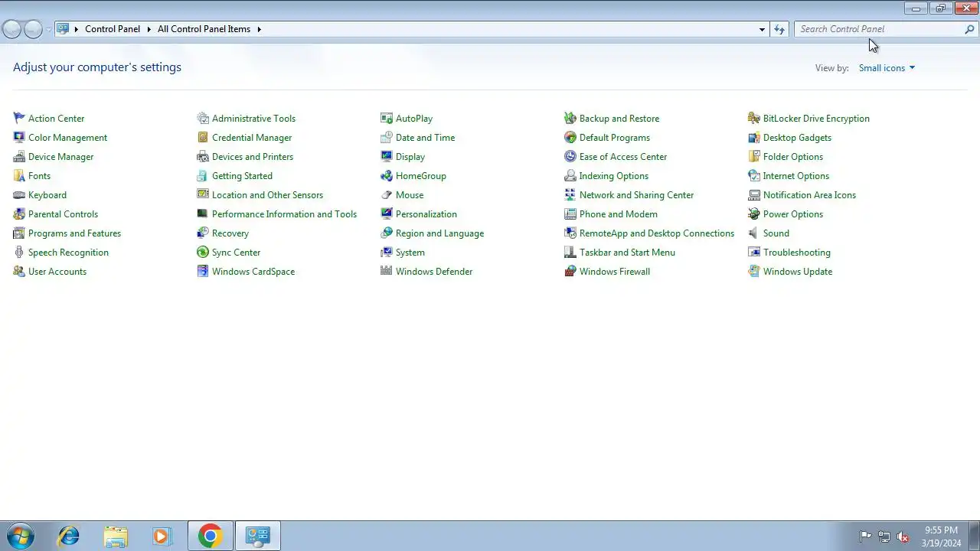980x551 pixels.
Task: Click the Windows Firewall icon
Action: pos(570,271)
